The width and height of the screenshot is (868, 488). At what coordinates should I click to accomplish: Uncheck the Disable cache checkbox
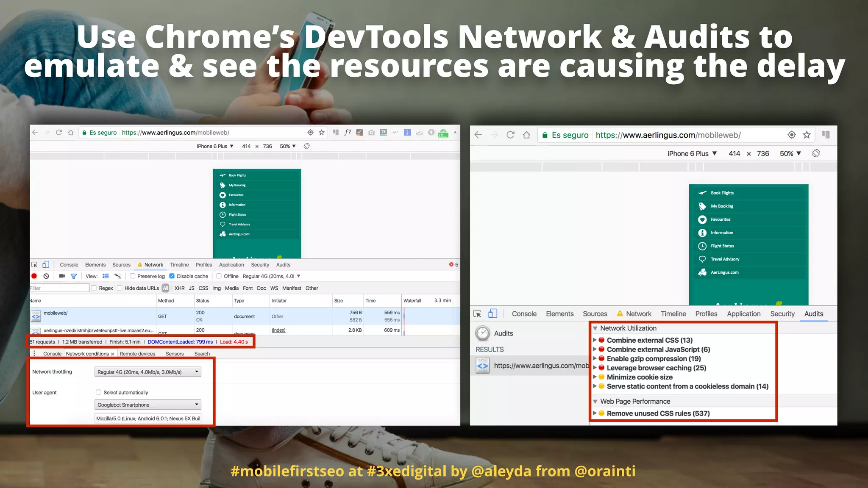coord(172,276)
